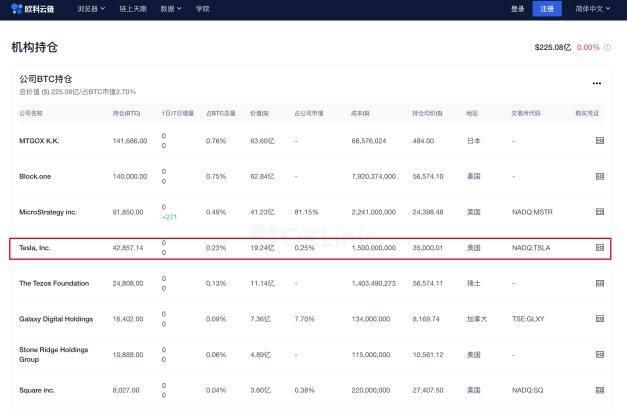Expand the 数据 dropdown menu
627x409 pixels.
click(171, 8)
